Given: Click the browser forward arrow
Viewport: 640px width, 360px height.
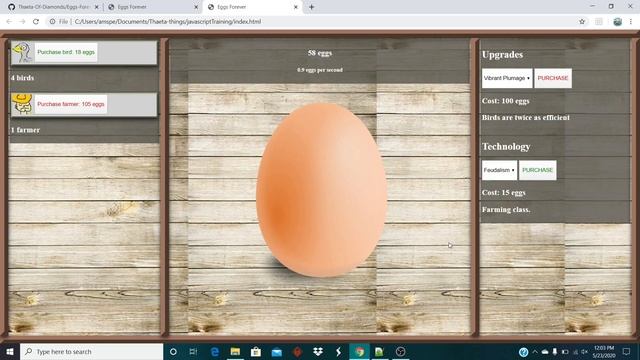Looking at the screenshot, I should pyautogui.click(x=22, y=22).
